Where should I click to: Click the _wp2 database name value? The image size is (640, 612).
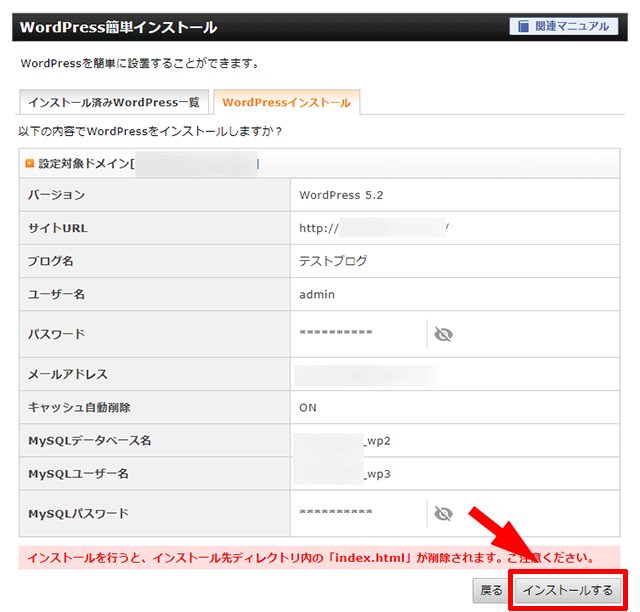(378, 441)
